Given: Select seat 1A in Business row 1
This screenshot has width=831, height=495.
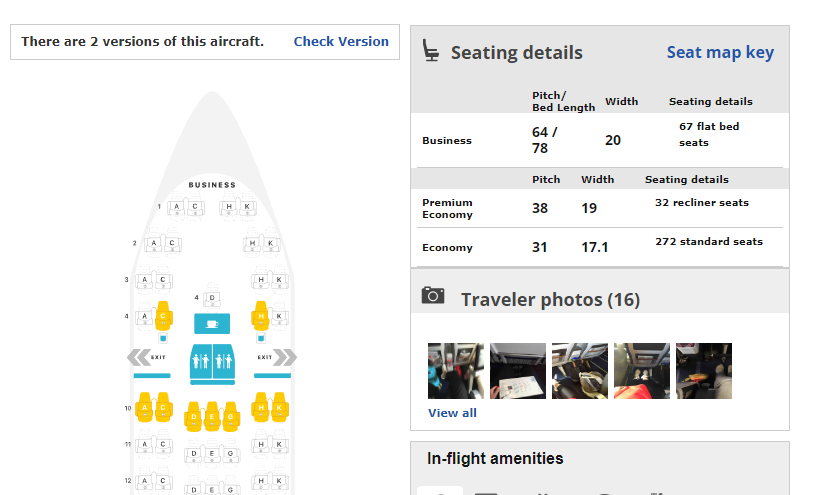Looking at the screenshot, I should click(x=177, y=208).
